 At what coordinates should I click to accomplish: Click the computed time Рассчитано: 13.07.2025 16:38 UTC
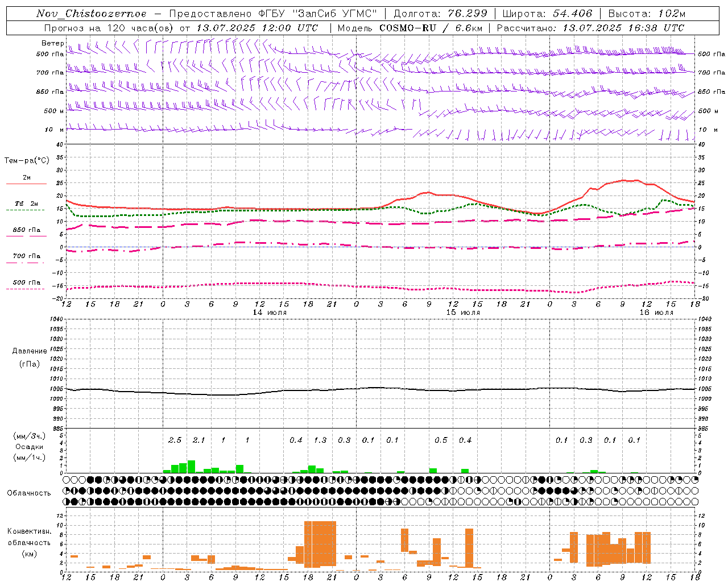(x=590, y=28)
